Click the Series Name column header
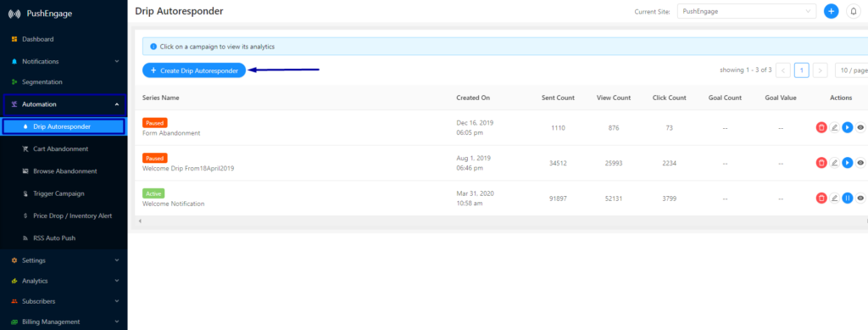Image resolution: width=868 pixels, height=330 pixels. pos(160,98)
